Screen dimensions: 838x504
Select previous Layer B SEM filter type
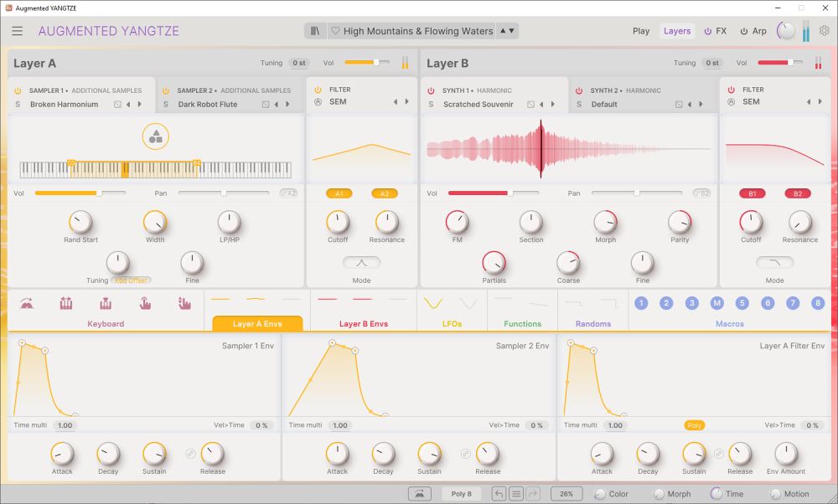[x=809, y=101]
